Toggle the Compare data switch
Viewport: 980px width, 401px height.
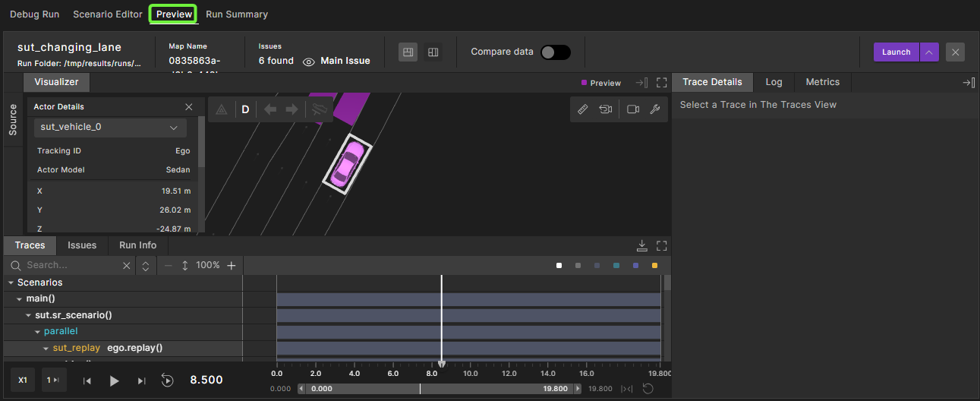[555, 52]
